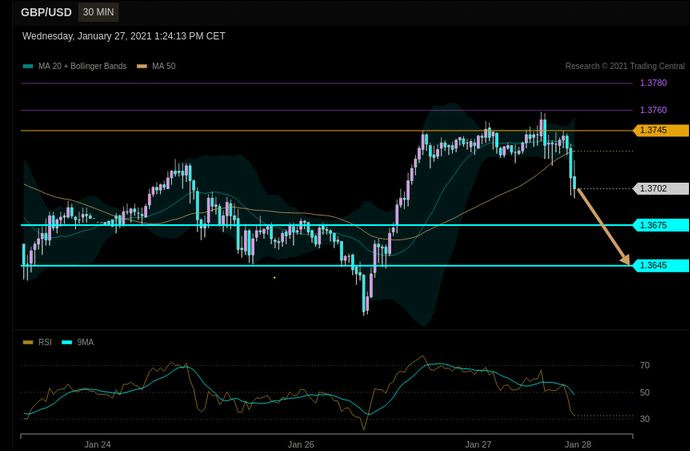Click the '9MA' legend label
Image resolution: width=690 pixels, height=451 pixels.
point(85,342)
